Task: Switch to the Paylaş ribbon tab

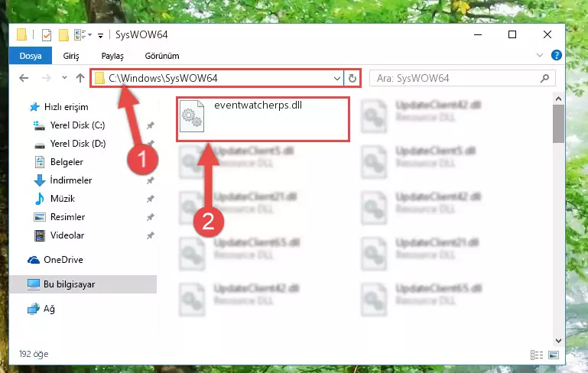Action: click(x=112, y=56)
